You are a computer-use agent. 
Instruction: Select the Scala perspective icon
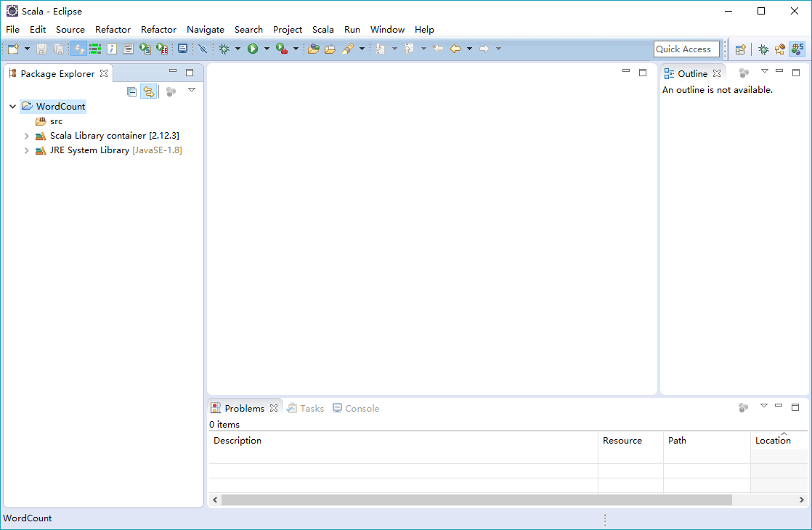tap(797, 49)
